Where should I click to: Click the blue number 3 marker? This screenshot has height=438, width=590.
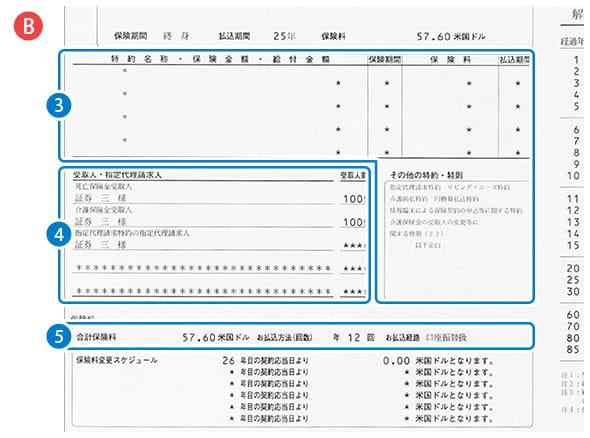tap(59, 105)
